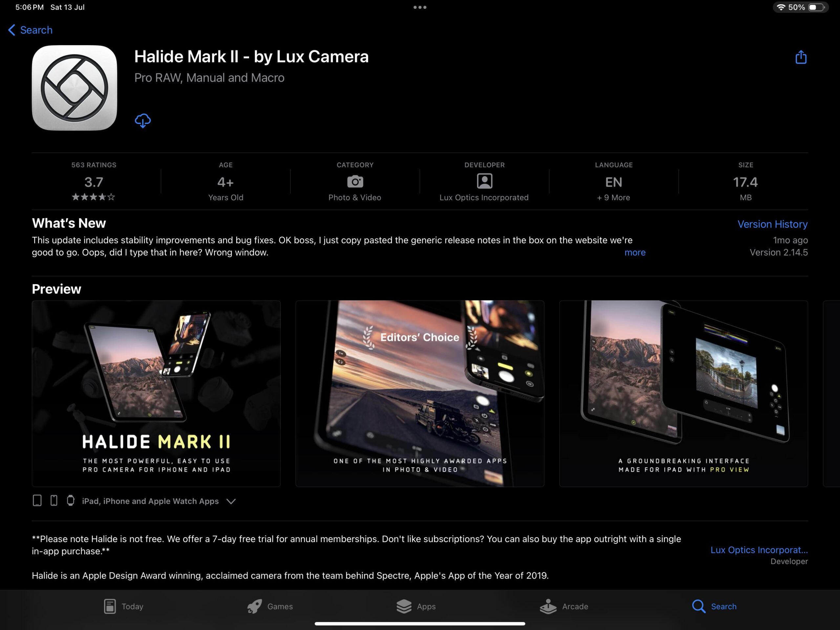Go back with the chevron arrow
Viewport: 840px width, 630px height.
12,30
